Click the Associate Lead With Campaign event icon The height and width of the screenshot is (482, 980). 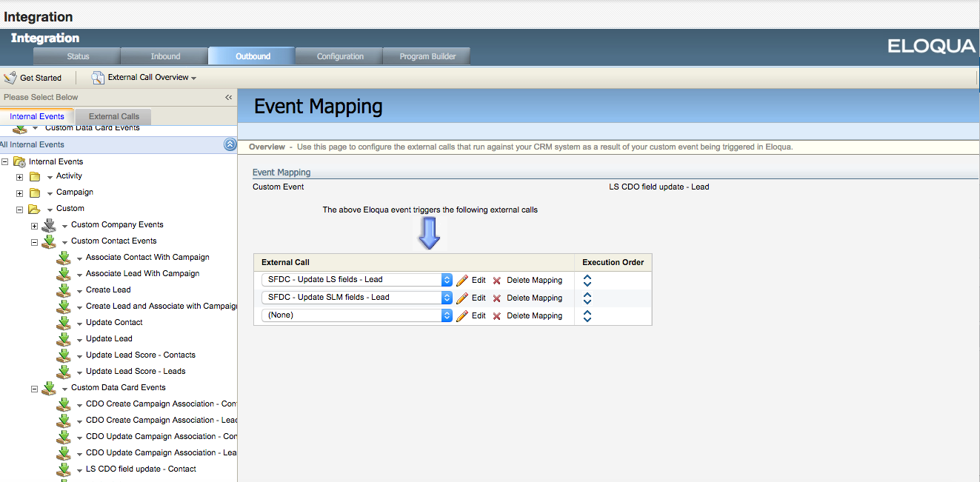pyautogui.click(x=64, y=274)
